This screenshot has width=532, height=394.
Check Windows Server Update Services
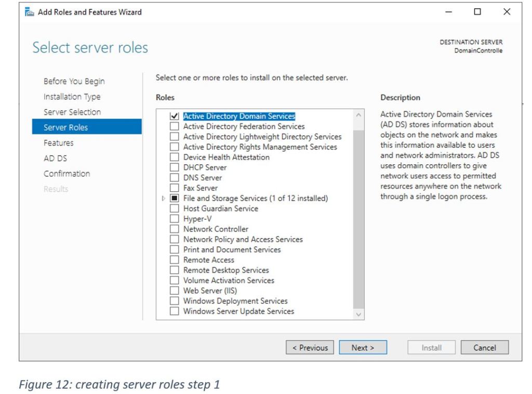[x=174, y=311]
